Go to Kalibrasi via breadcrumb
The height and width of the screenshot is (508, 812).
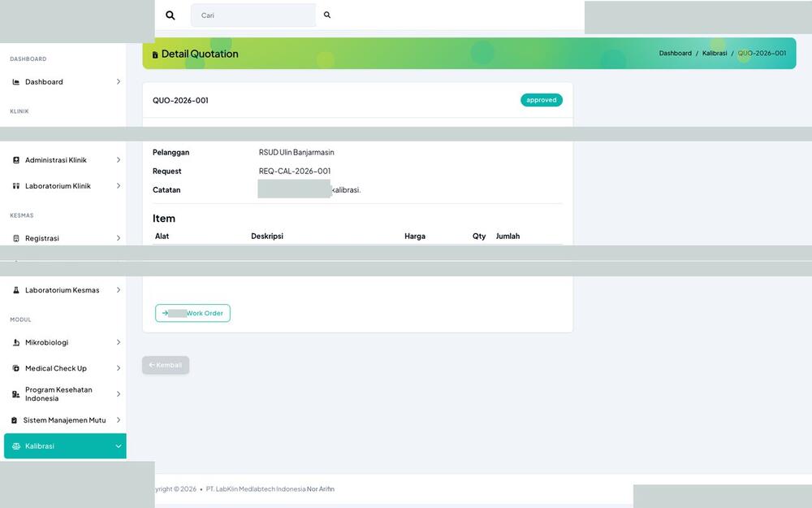tap(715, 54)
